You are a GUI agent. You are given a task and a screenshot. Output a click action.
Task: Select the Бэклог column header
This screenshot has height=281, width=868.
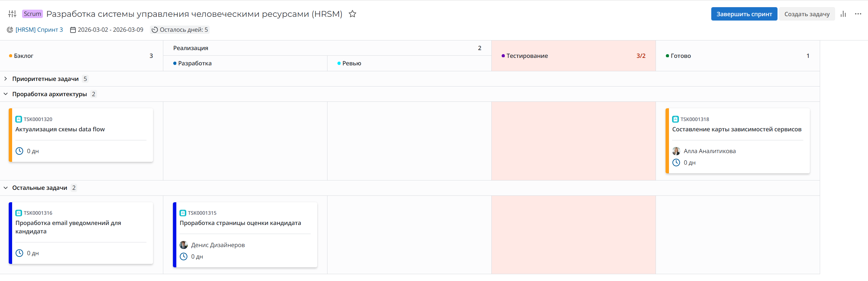pyautogui.click(x=24, y=56)
